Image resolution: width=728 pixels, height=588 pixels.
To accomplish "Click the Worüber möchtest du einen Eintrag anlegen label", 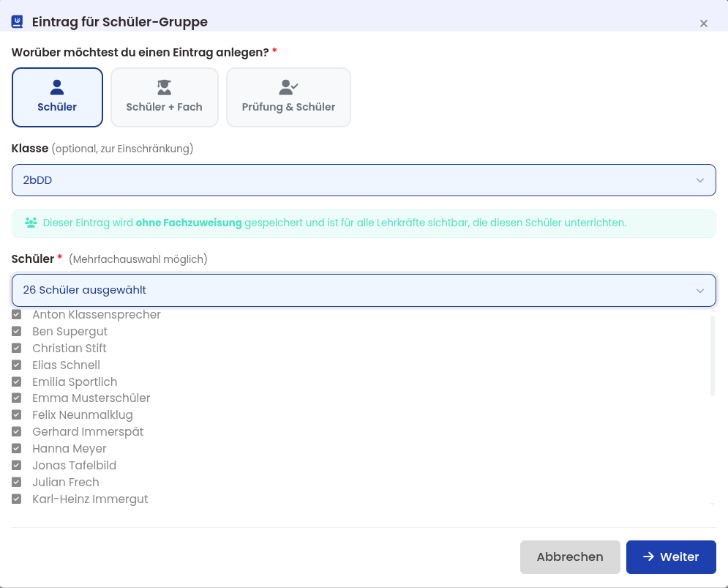I will [x=140, y=53].
